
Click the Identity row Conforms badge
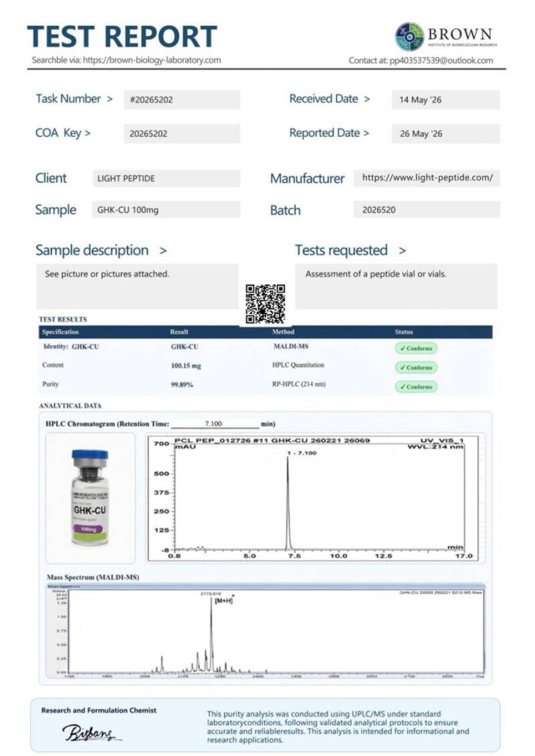(x=416, y=348)
